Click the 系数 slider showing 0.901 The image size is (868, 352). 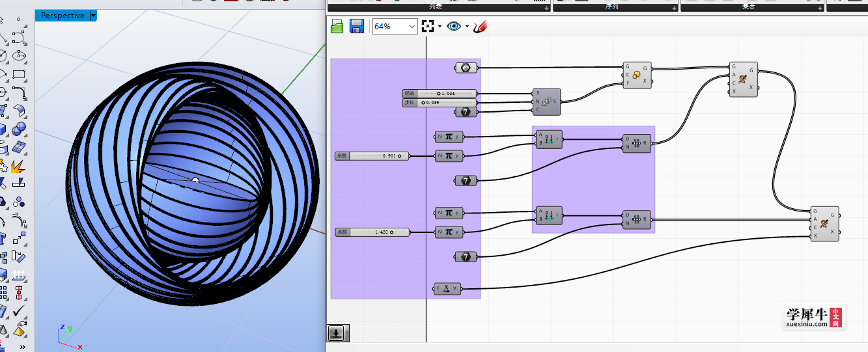(x=373, y=156)
